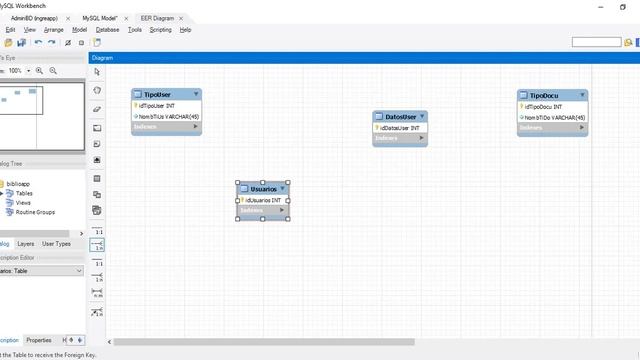This screenshot has width=640, height=360.
Task: Select identifying 1:n relationship tool
Action: [97, 277]
